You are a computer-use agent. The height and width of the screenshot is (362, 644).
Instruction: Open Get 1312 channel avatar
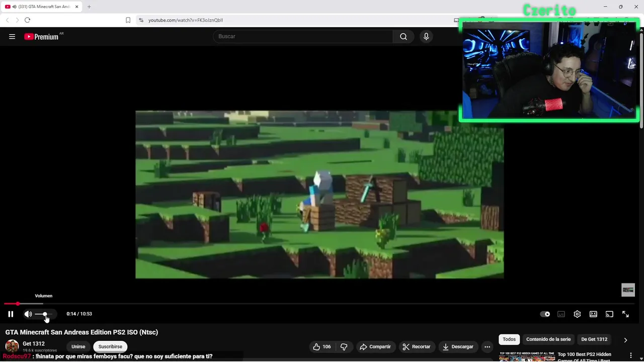coord(12,346)
